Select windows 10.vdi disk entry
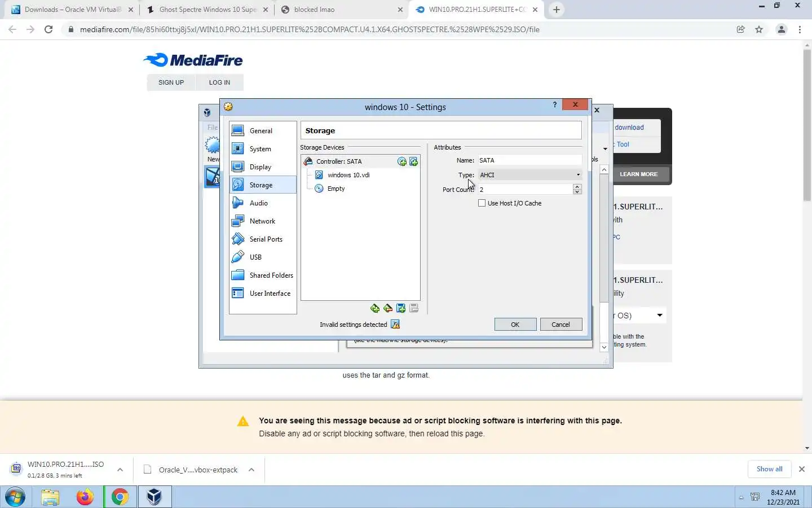812x508 pixels. pos(348,175)
